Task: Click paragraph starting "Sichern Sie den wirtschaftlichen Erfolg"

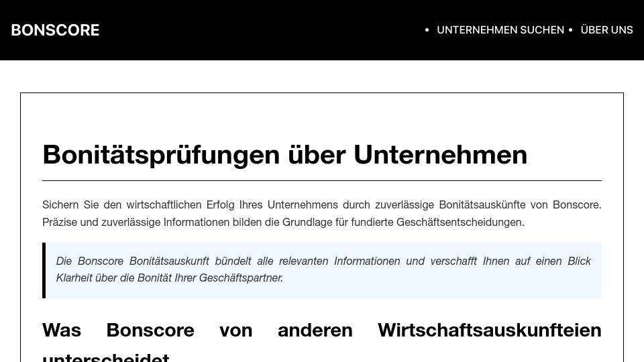Action: (x=322, y=213)
